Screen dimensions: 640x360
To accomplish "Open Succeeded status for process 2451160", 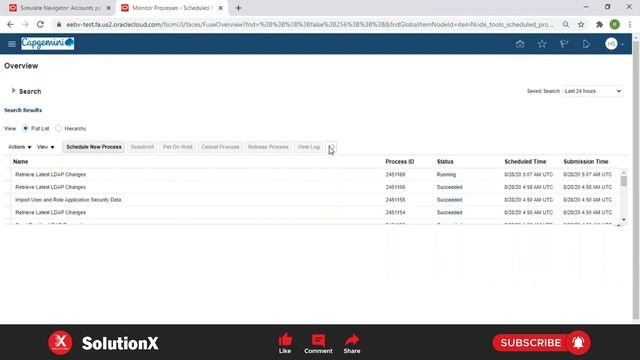I will tap(449, 187).
